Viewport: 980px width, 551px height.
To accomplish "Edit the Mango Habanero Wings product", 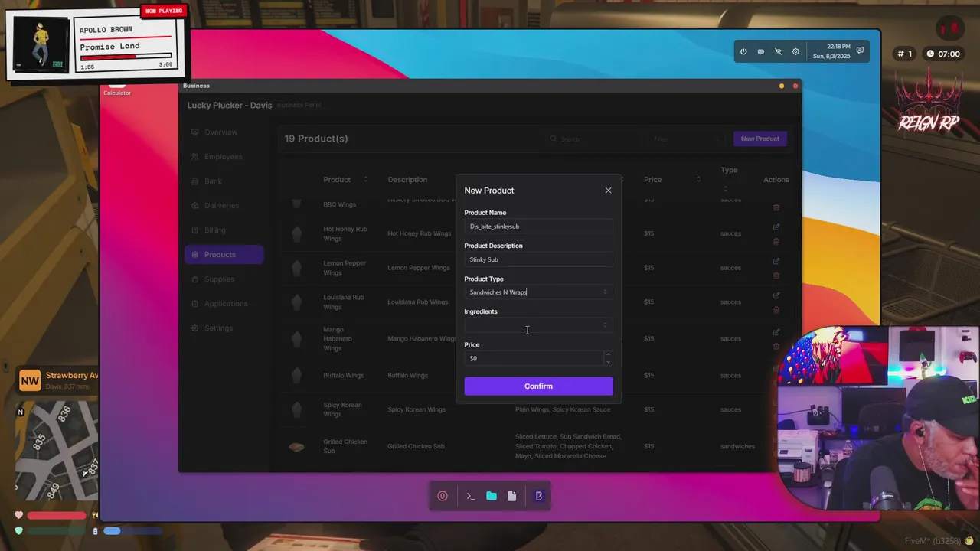I will [776, 331].
